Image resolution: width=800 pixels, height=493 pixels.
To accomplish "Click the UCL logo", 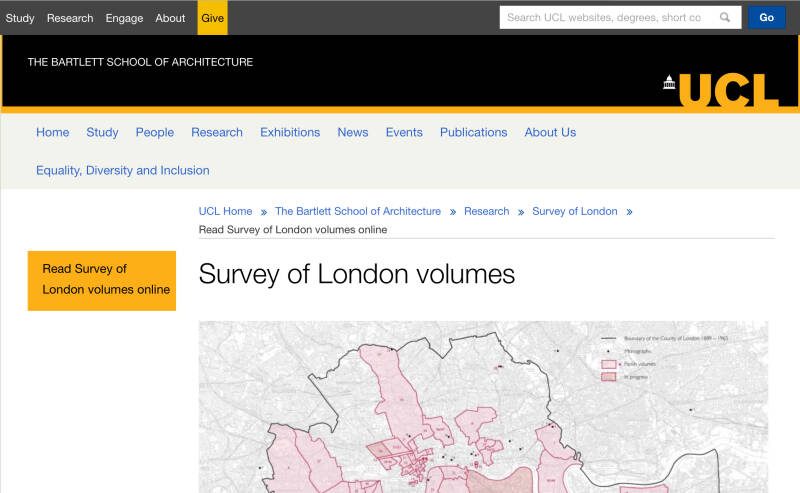I will coord(720,89).
